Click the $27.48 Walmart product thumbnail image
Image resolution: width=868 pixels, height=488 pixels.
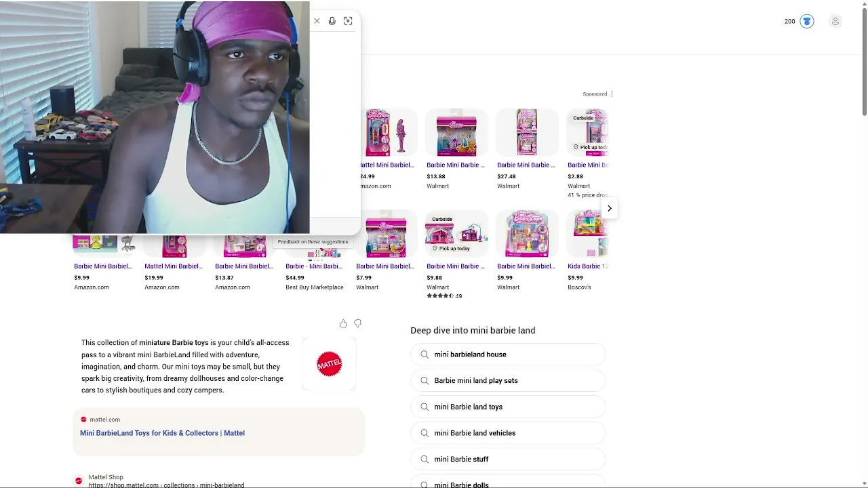click(527, 133)
